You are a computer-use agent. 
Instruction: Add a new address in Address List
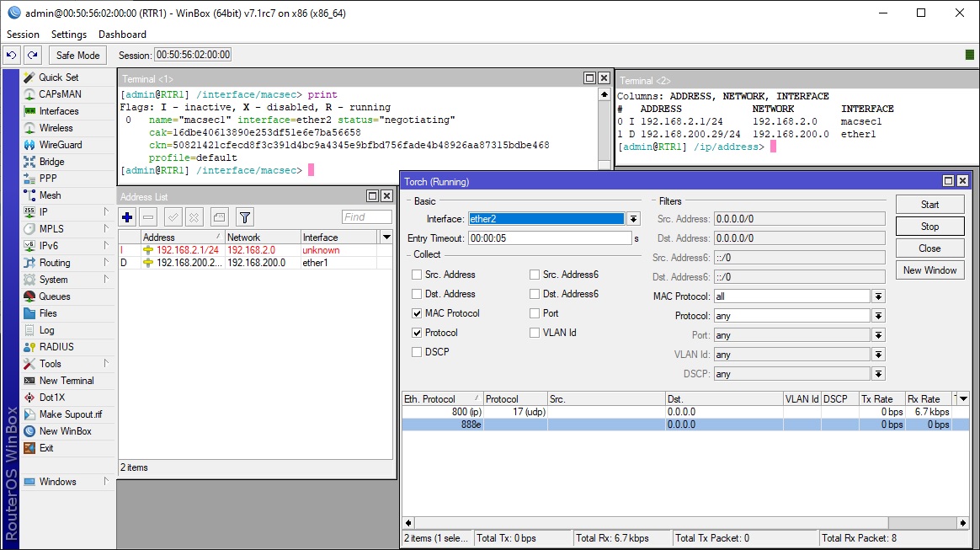coord(126,217)
